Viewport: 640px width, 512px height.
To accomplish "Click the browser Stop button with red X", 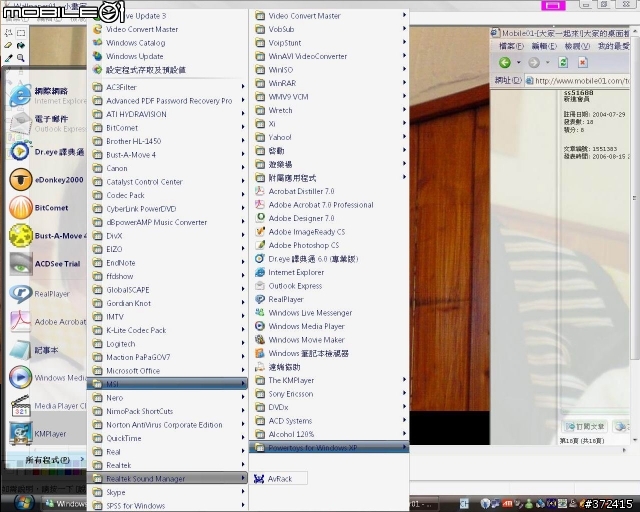I will (582, 62).
